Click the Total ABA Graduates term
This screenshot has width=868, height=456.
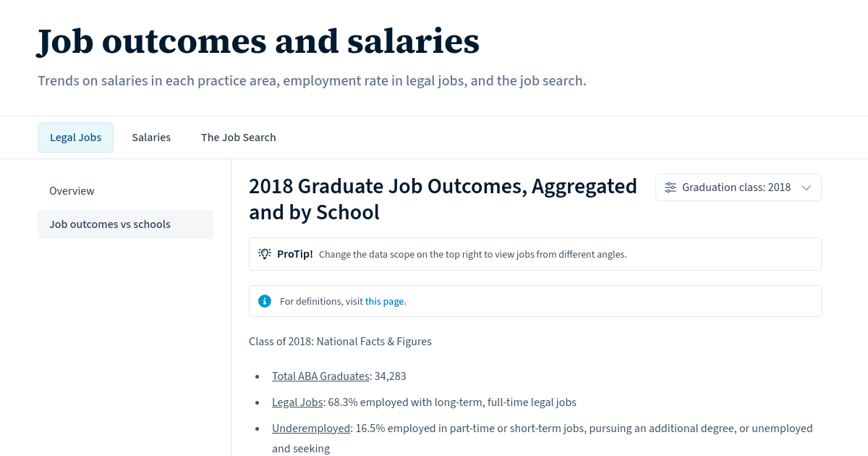point(320,376)
